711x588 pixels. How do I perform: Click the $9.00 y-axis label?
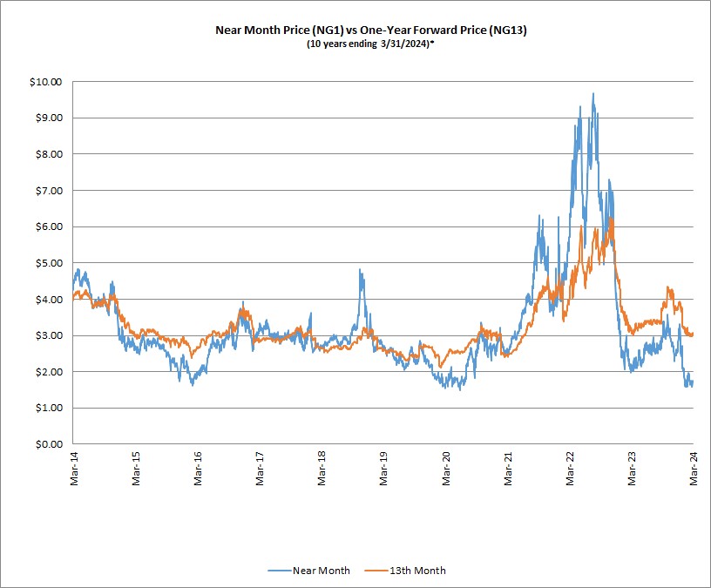tap(49, 118)
